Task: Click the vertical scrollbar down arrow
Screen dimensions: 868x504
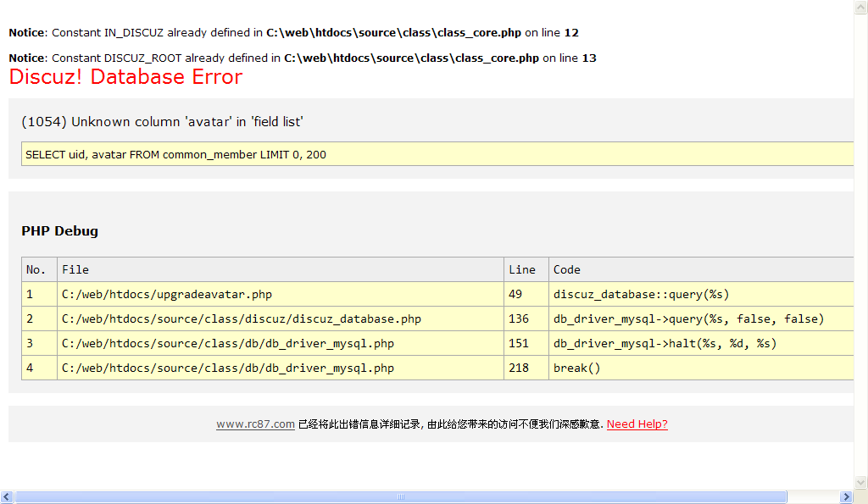Action: click(x=861, y=483)
